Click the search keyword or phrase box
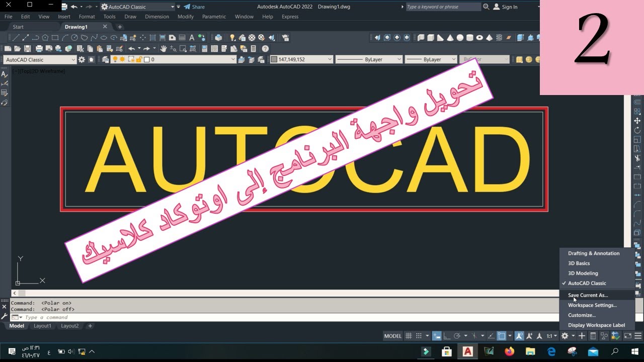 [x=443, y=7]
